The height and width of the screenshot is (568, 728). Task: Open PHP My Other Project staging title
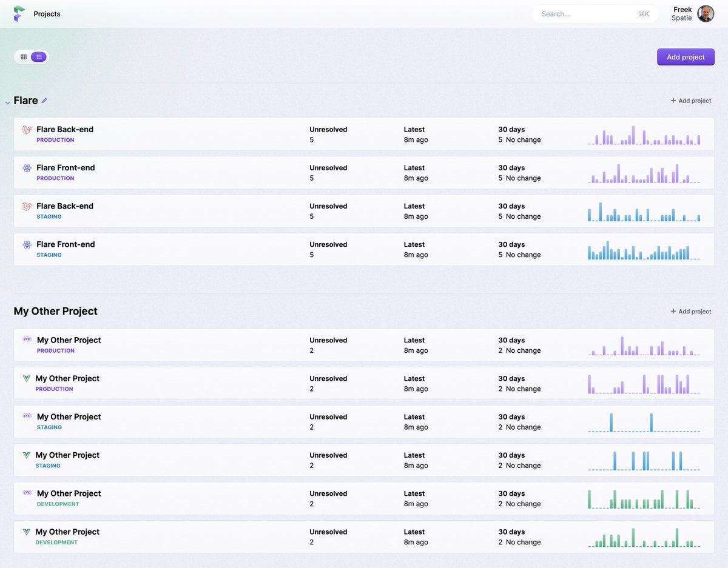[69, 416]
